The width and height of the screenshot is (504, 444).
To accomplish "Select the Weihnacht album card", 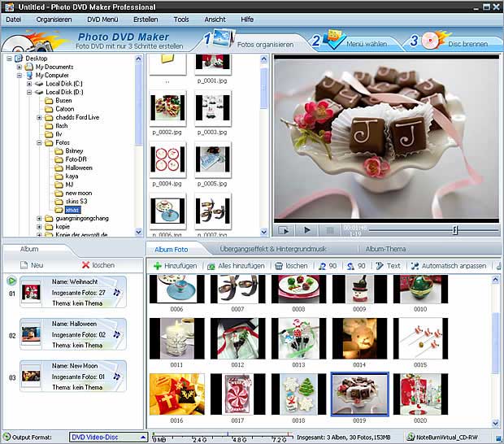I will tap(73, 292).
